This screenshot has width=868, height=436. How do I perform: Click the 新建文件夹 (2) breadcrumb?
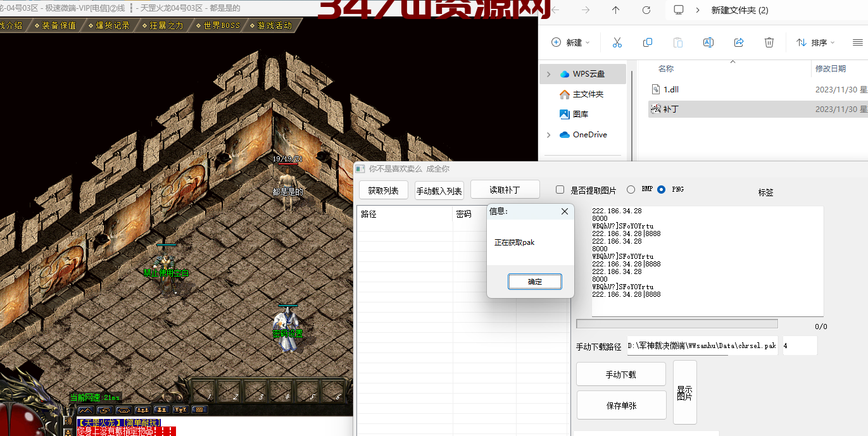[739, 10]
